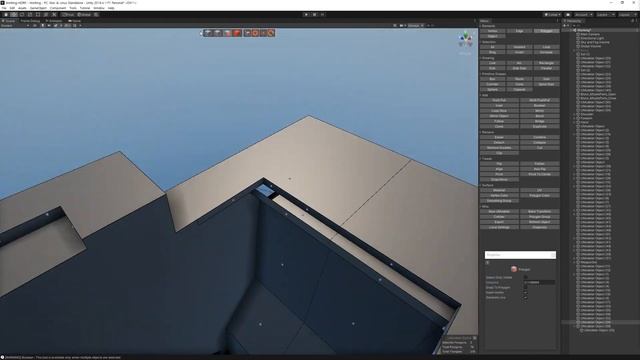Image resolution: width=640 pixels, height=360 pixels.
Task: Select the Hand tool in Unity toolbar
Action: pyautogui.click(x=6, y=15)
